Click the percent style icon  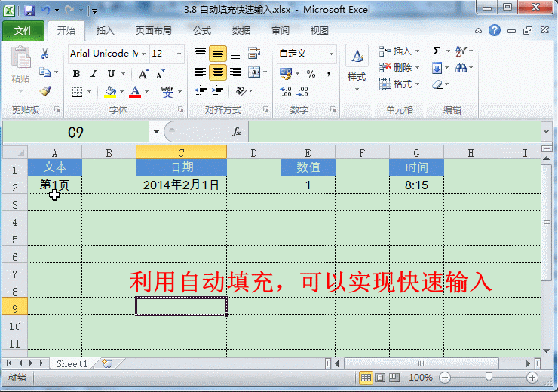(311, 74)
